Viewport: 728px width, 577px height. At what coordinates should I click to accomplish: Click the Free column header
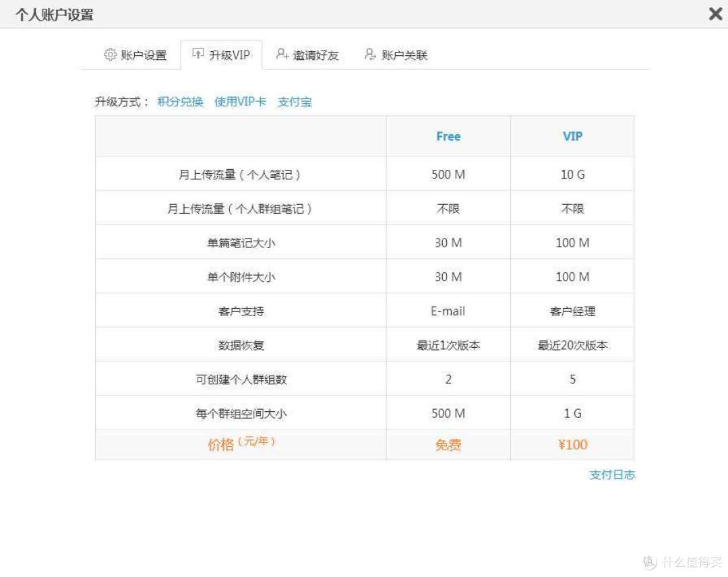pyautogui.click(x=448, y=136)
